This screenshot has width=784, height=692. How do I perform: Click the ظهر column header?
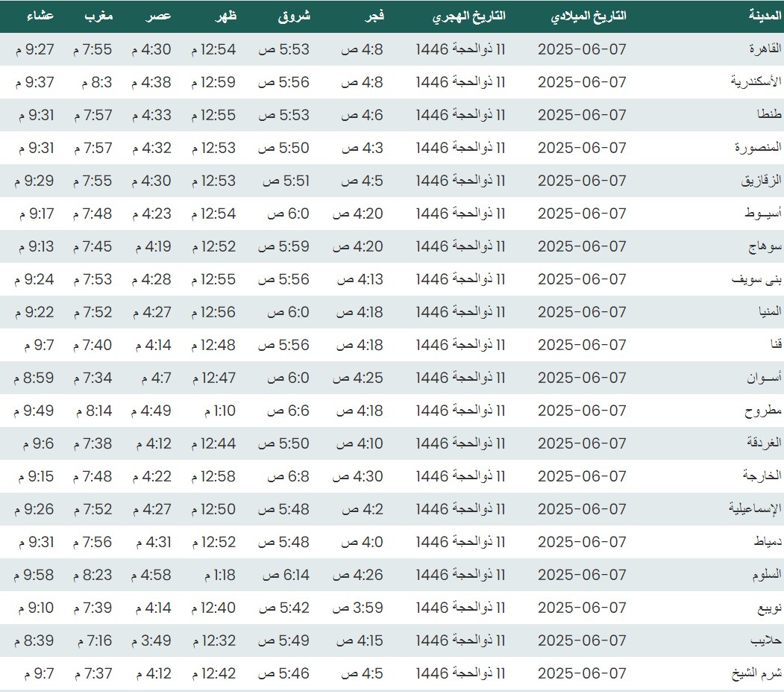click(226, 16)
